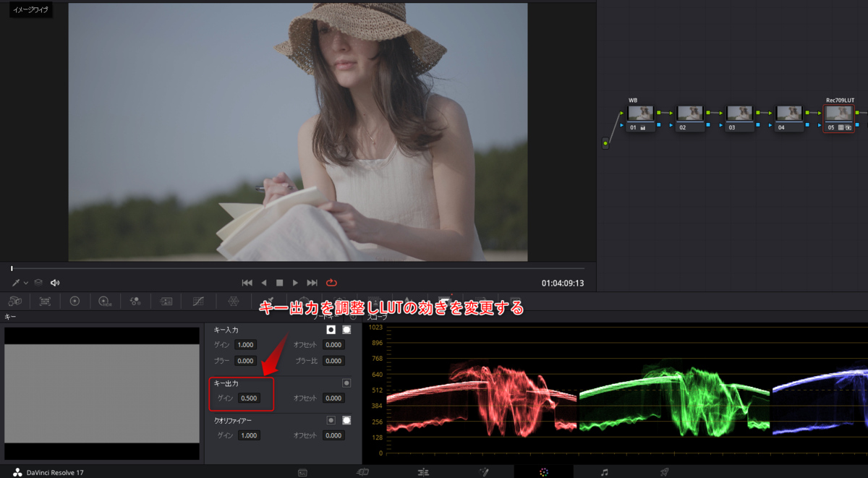Click the キー出力 ゲイン field showing 0.500
This screenshot has height=478, width=868.
(248, 398)
